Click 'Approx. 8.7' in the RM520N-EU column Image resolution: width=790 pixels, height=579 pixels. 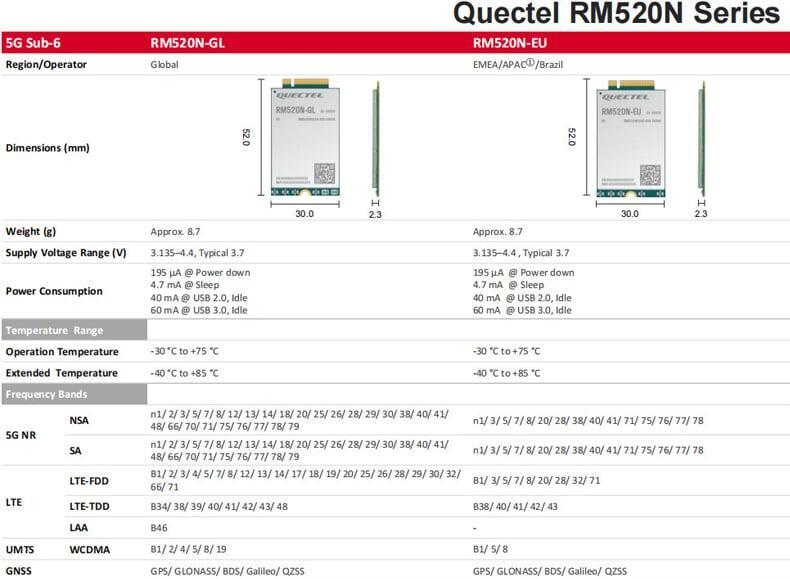click(x=498, y=232)
